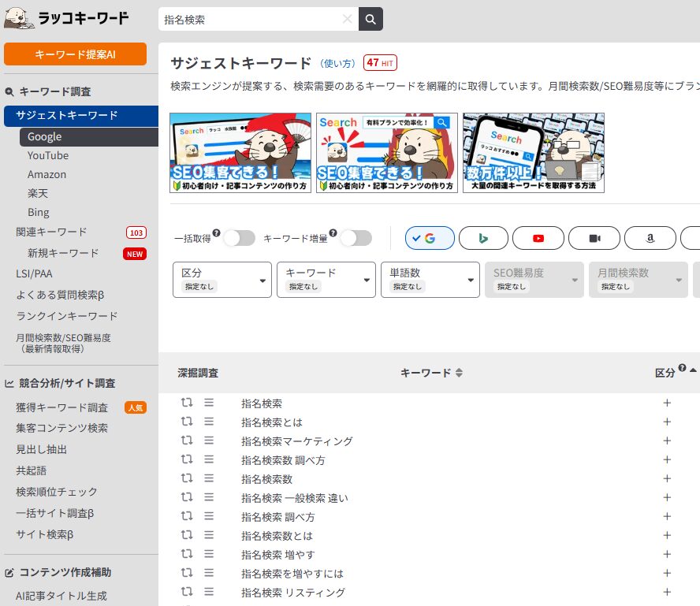Open the 区分 filter dropdown
Screen dimensions: 700x606
(222, 280)
